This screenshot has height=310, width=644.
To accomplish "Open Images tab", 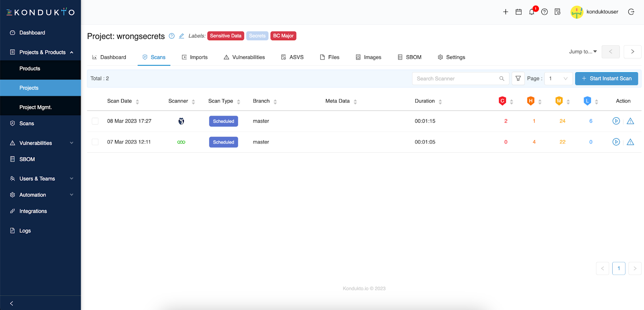I will pyautogui.click(x=368, y=57).
